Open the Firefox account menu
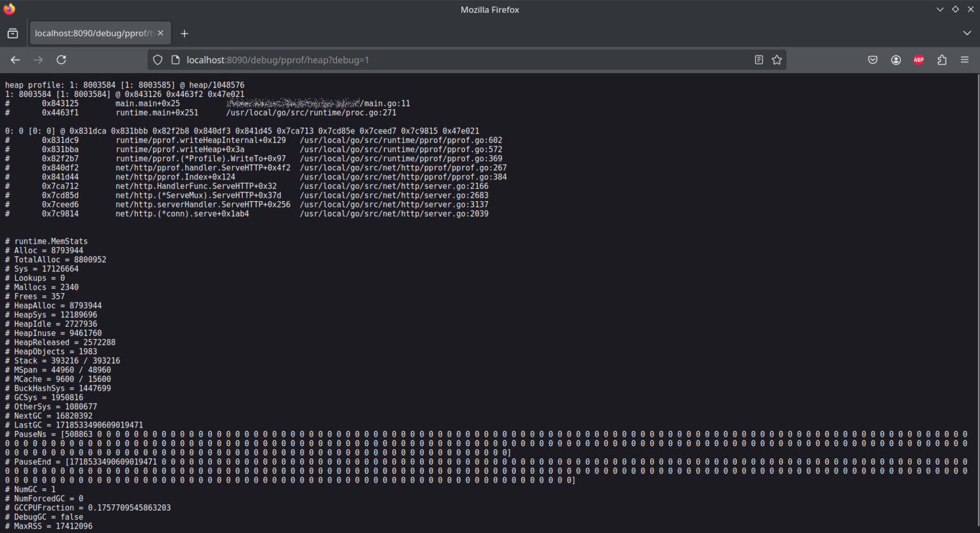 pos(896,59)
